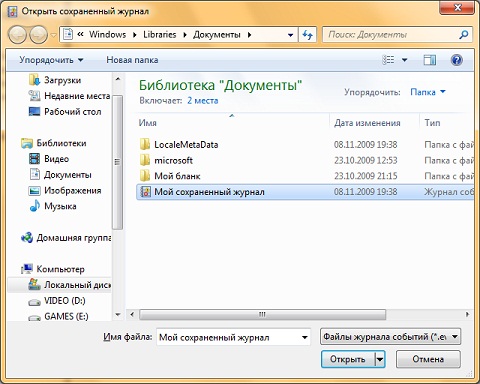The image size is (480, 384).
Task: Open the Папка arrange-by dropdown
Action: tap(428, 92)
